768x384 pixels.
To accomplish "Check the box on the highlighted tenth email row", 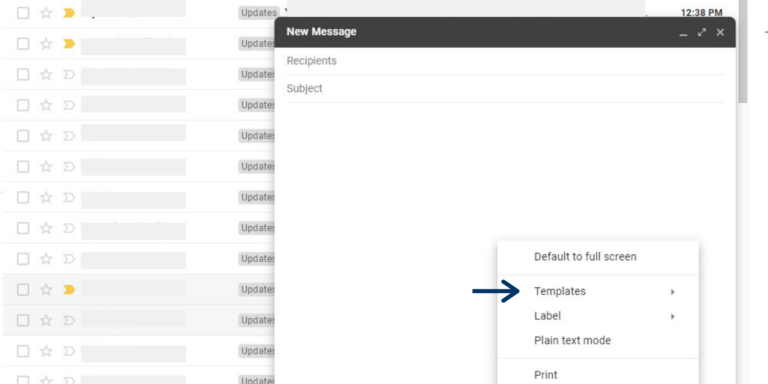I will 23,290.
